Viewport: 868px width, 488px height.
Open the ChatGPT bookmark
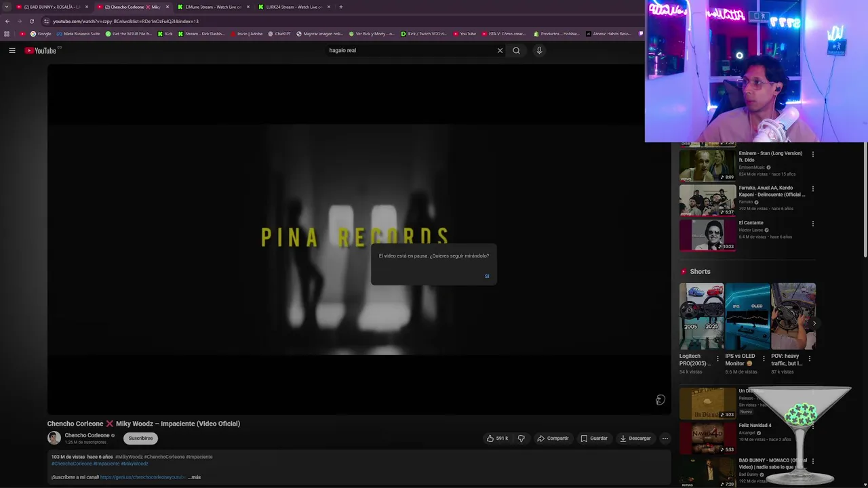[279, 34]
